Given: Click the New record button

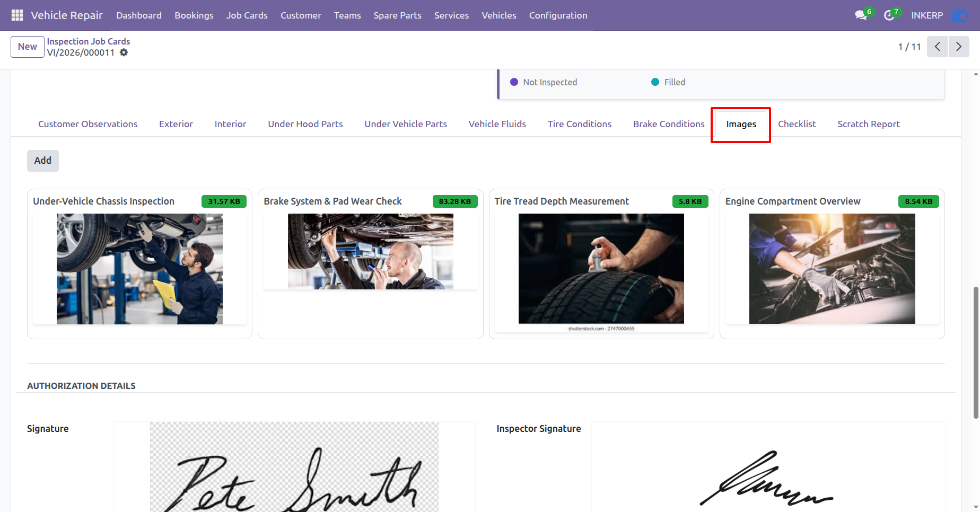Looking at the screenshot, I should tap(28, 47).
